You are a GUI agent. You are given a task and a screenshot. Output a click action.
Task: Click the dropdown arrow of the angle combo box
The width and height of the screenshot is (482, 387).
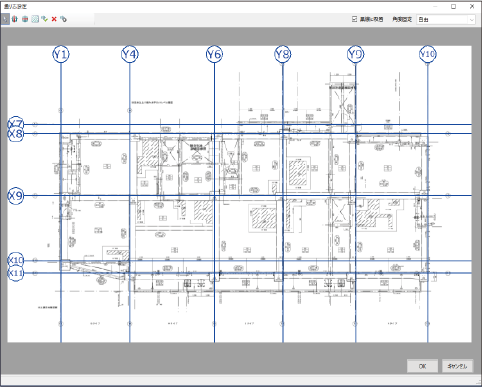click(x=471, y=20)
